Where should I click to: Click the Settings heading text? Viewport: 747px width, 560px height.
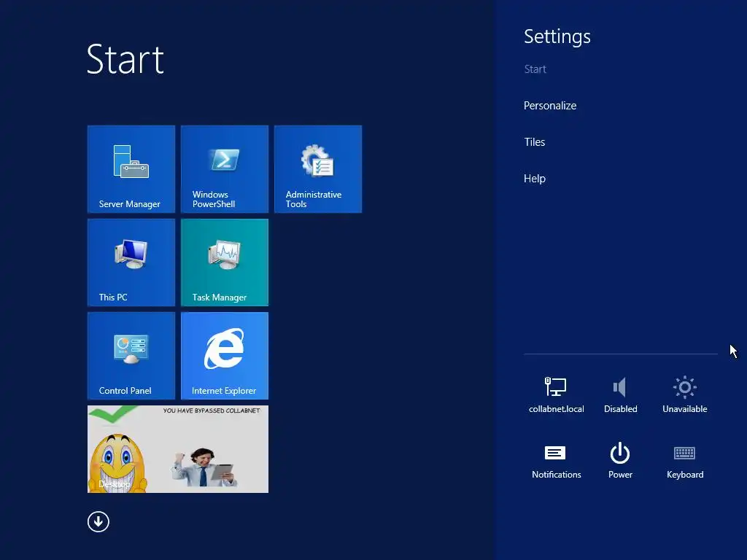(x=557, y=37)
